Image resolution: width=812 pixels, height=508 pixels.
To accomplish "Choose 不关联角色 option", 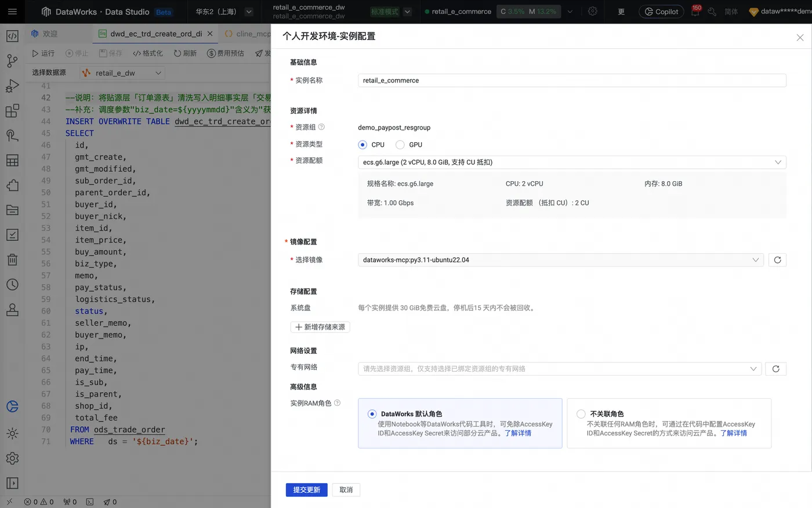I will [x=669, y=423].
